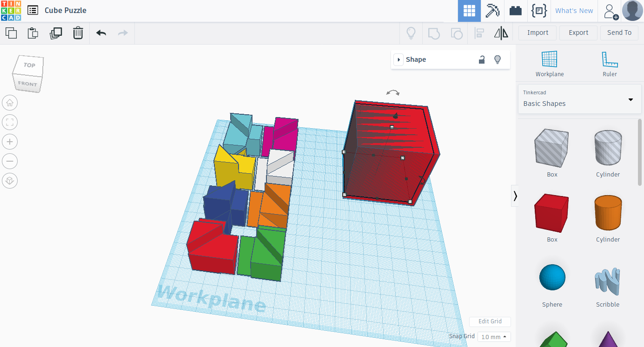Zoom out with the minus icon

pos(10,161)
